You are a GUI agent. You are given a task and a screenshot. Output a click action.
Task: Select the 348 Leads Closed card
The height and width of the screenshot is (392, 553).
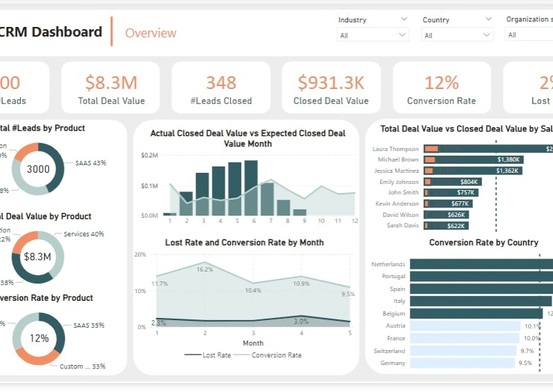tap(221, 88)
